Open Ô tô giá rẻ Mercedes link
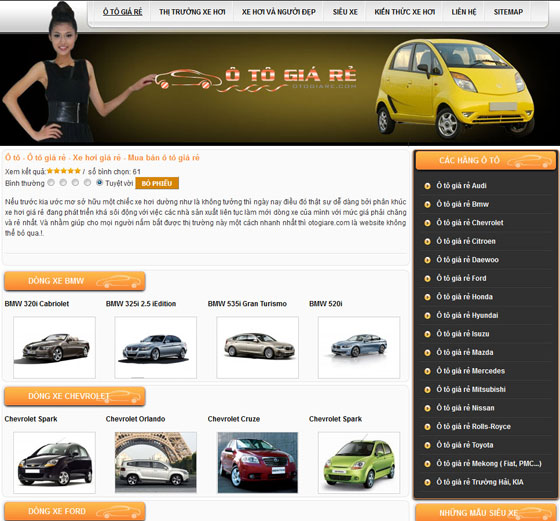The width and height of the screenshot is (560, 521). click(470, 371)
